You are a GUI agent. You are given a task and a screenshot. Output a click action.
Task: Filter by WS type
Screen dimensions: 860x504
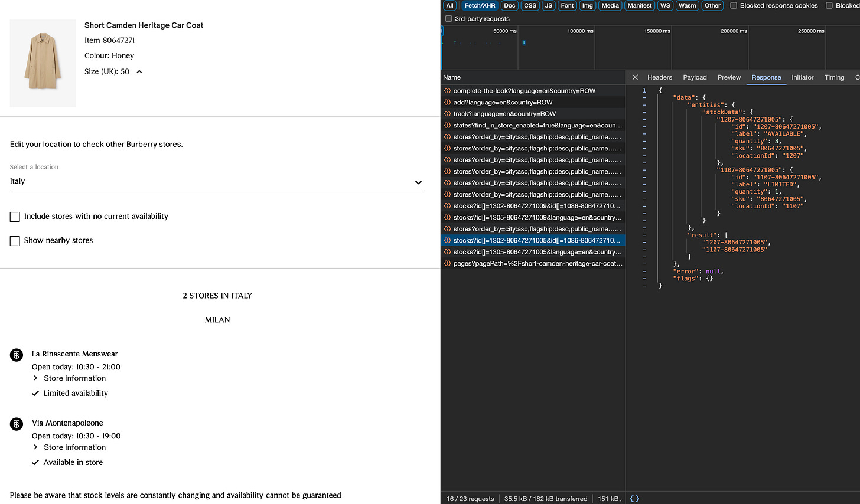tap(665, 5)
